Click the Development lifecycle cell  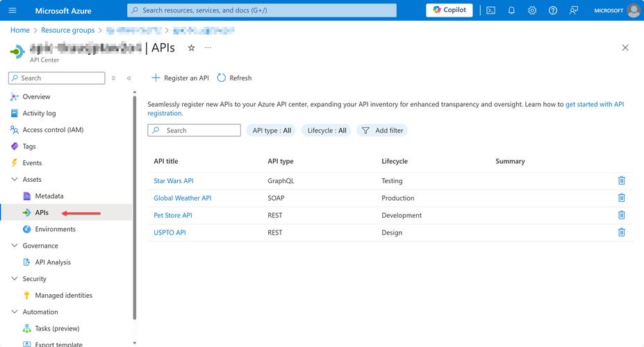point(402,215)
